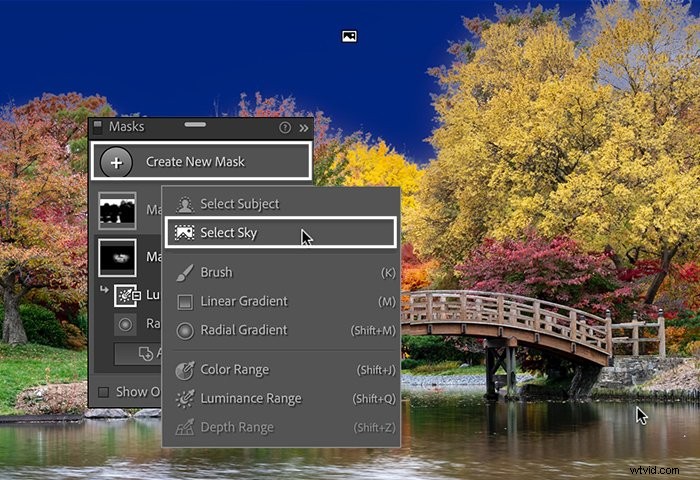Viewport: 700px width, 480px height.
Task: Select the first mask thumbnail
Action: pyautogui.click(x=117, y=211)
